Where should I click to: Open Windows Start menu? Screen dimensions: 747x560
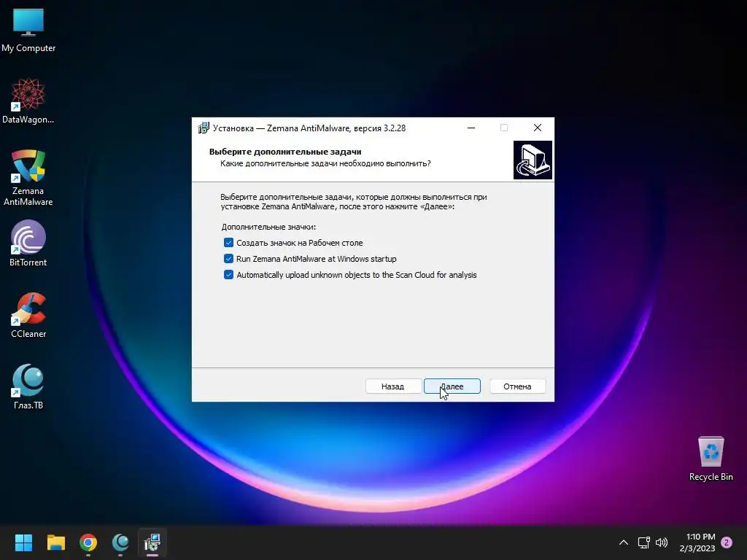pos(23,542)
